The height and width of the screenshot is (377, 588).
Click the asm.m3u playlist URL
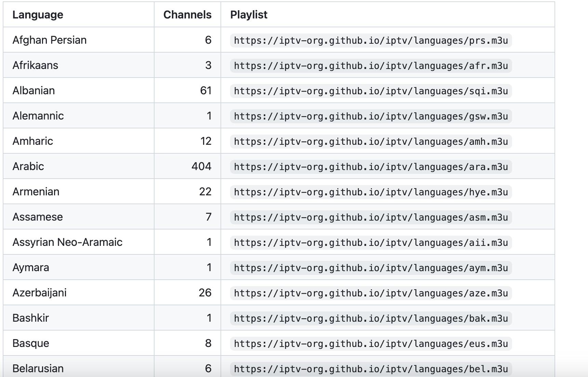point(371,217)
